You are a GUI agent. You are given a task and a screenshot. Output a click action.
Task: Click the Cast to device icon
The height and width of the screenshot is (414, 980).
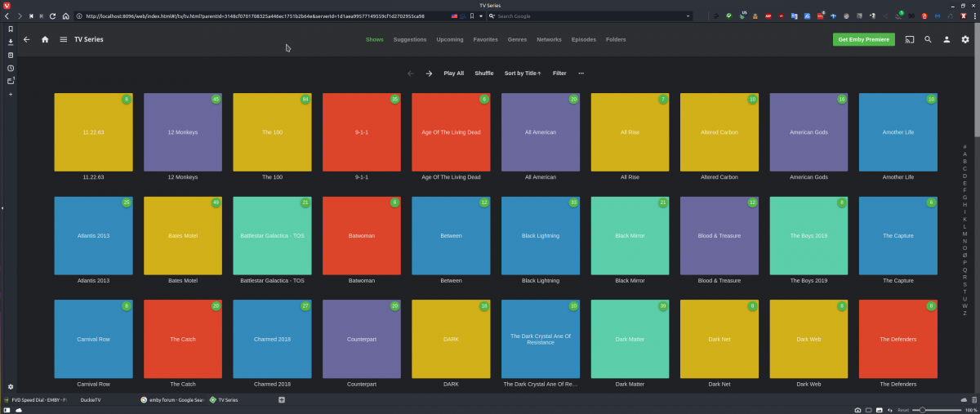click(909, 39)
